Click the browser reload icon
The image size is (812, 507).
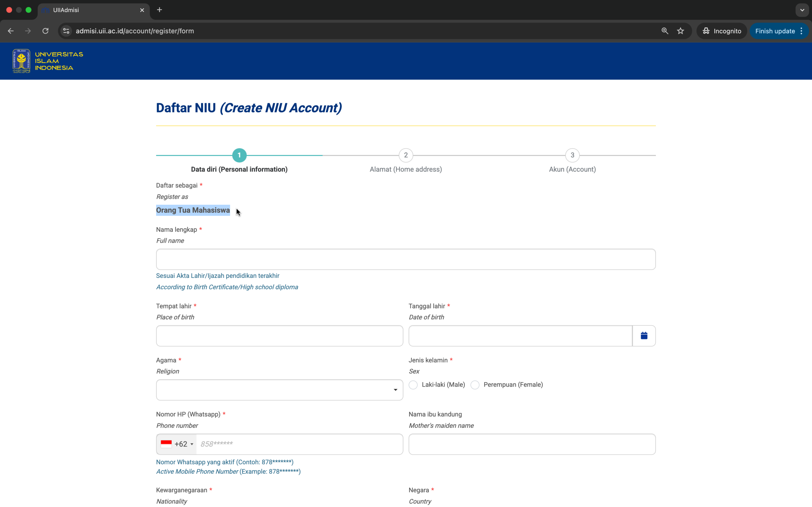click(45, 31)
